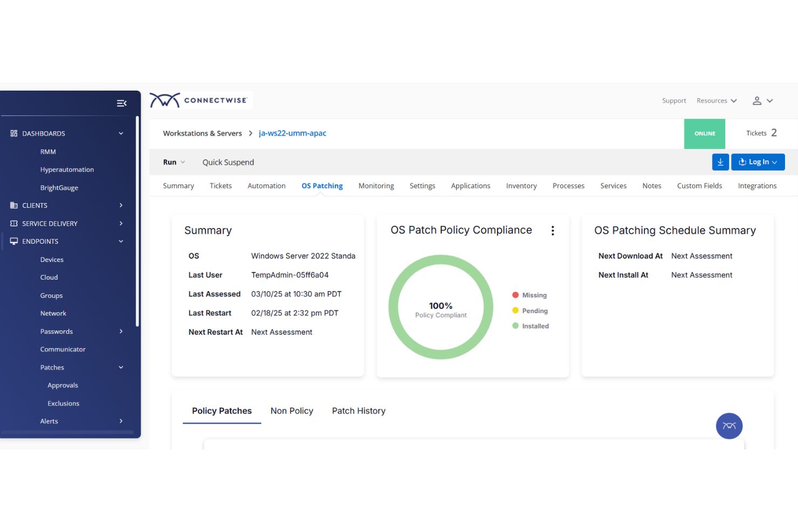This screenshot has height=532, width=798.
Task: Open the ConnectWise chat bubble at bottom right
Action: (x=729, y=426)
